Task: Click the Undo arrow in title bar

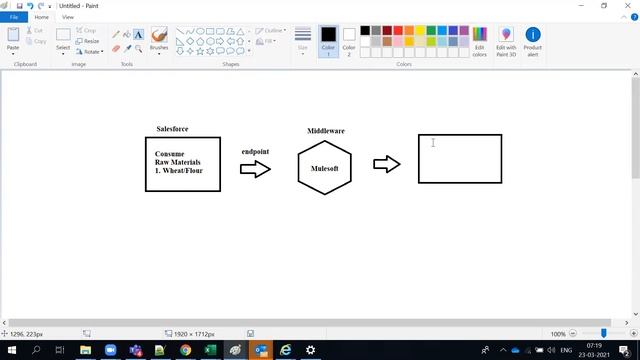Action: coord(30,6)
